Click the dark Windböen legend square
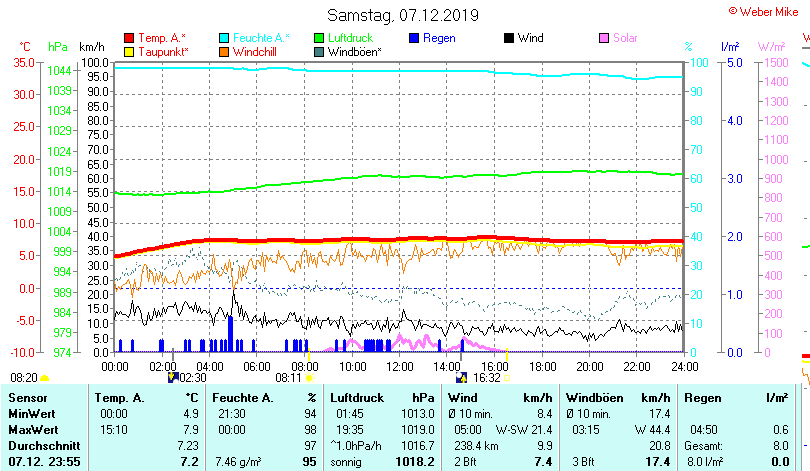This screenshot has height=471, width=810. click(319, 51)
